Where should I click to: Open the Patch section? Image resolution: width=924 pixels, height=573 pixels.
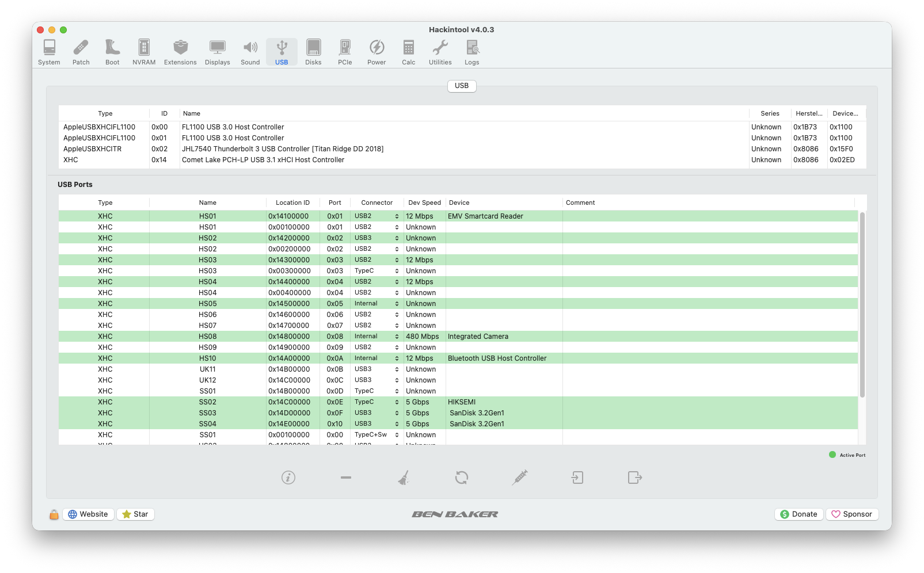click(81, 52)
